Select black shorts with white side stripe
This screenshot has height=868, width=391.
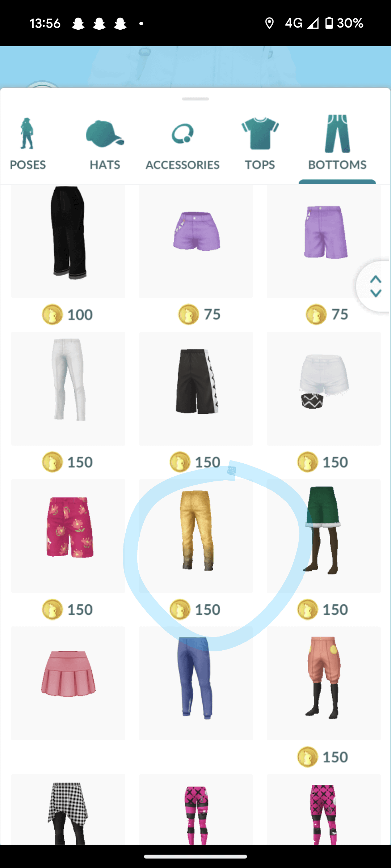(x=196, y=388)
